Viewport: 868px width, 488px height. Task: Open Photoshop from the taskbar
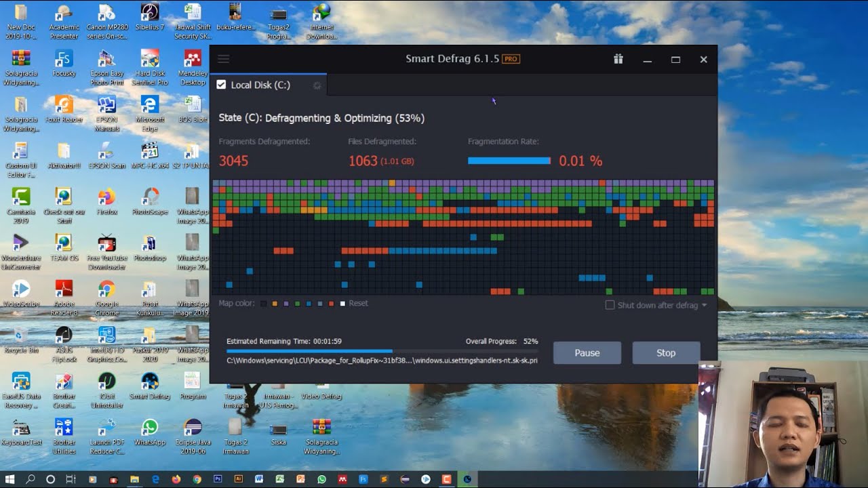pos(218,479)
